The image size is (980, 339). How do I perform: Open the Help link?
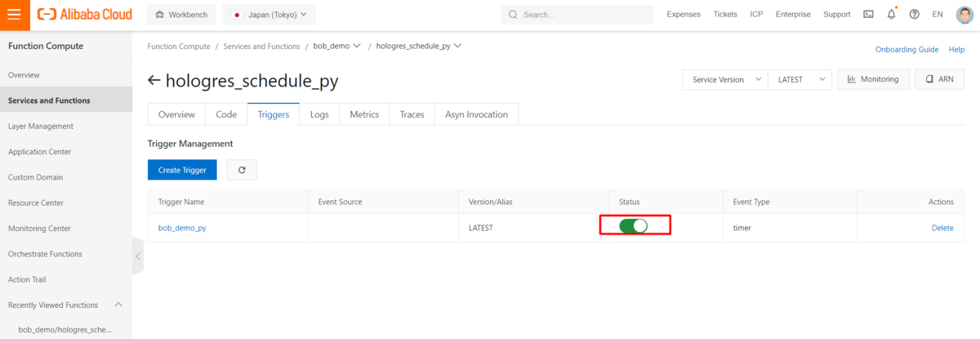point(956,49)
